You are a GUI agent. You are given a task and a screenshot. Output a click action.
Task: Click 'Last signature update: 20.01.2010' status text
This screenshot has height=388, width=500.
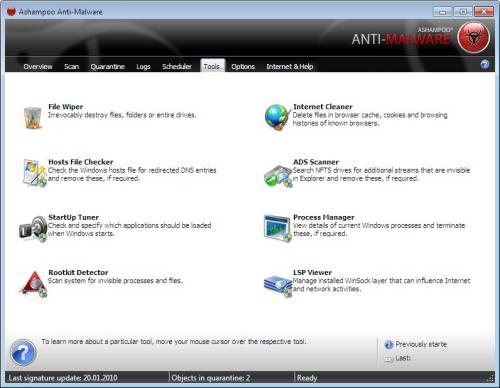pyautogui.click(x=63, y=378)
